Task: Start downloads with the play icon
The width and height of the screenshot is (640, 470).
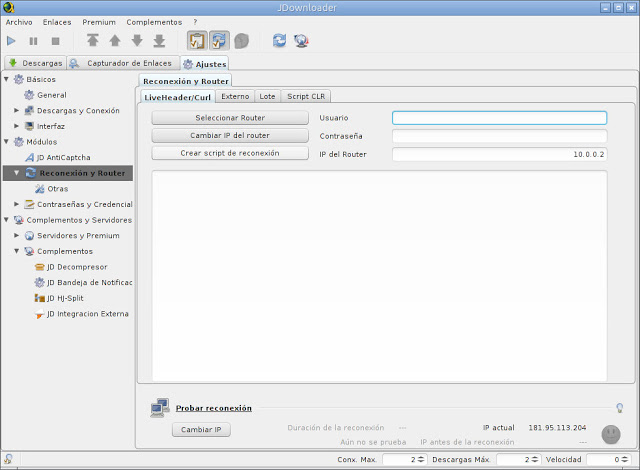Action: (x=11, y=41)
